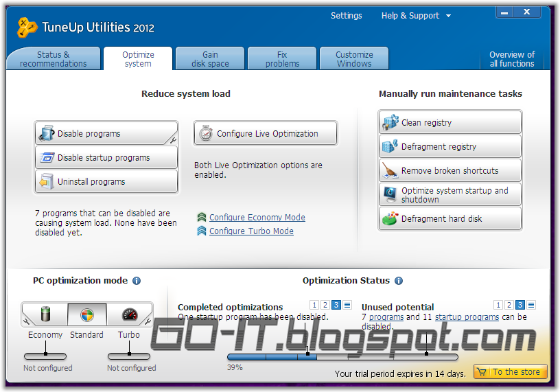Expand the Help & Support dropdown arrow
This screenshot has height=392, width=560.
448,16
